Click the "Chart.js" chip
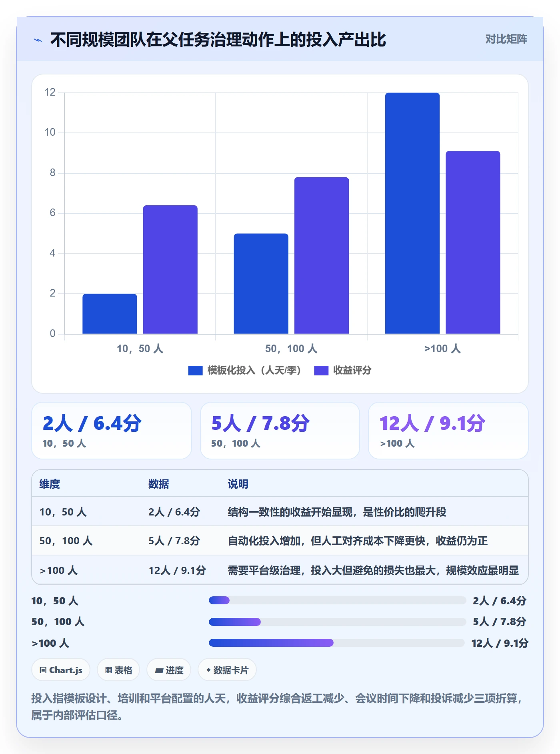 coord(61,670)
